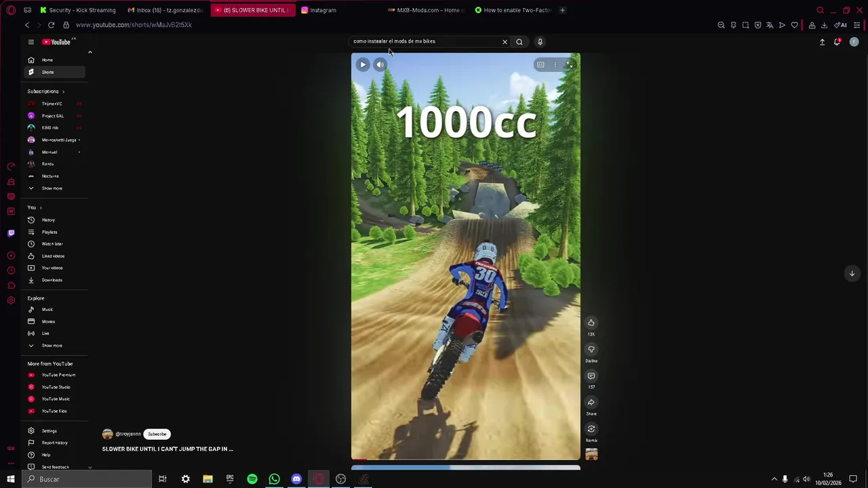This screenshot has width=868, height=488.
Task: Open YouTube Settings gear
Action: point(49,431)
